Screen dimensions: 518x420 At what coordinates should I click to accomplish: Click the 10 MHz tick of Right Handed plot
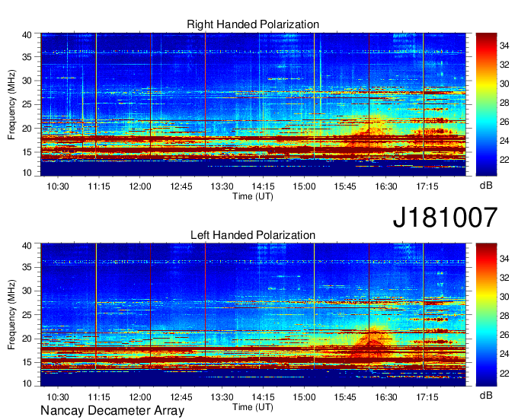pyautogui.click(x=27, y=173)
